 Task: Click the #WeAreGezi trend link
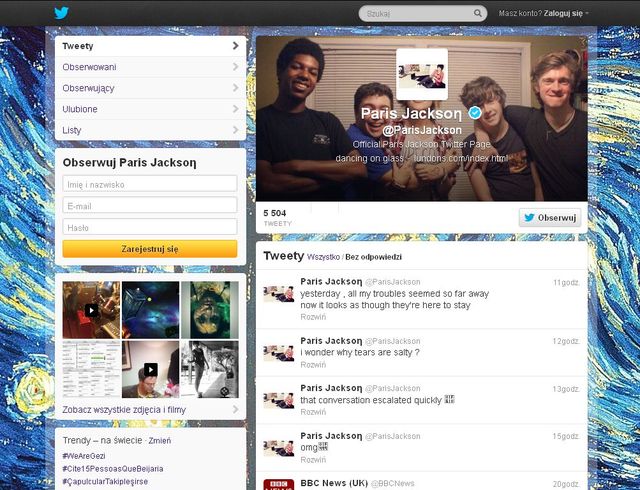click(x=85, y=455)
